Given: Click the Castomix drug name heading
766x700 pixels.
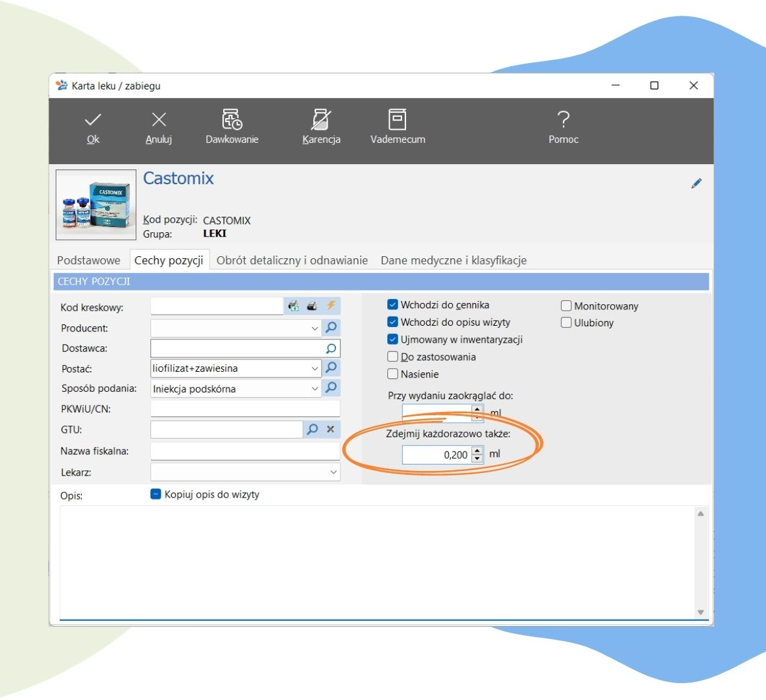Looking at the screenshot, I should pos(178,178).
